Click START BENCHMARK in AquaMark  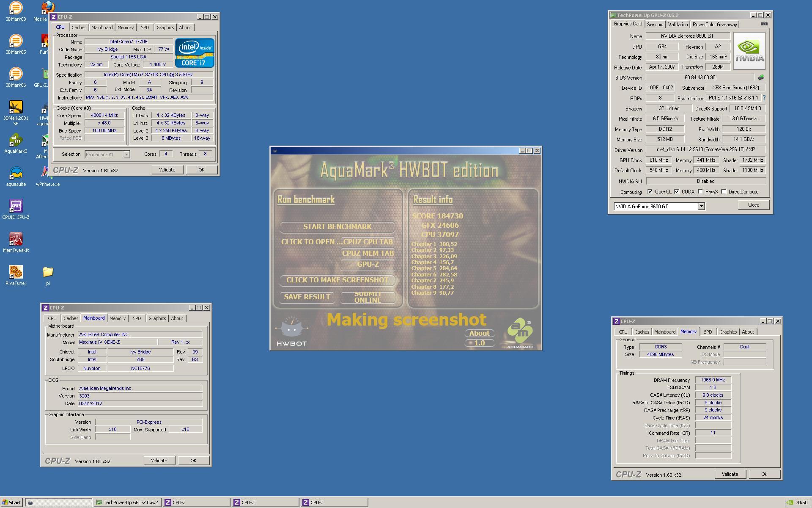[337, 227]
